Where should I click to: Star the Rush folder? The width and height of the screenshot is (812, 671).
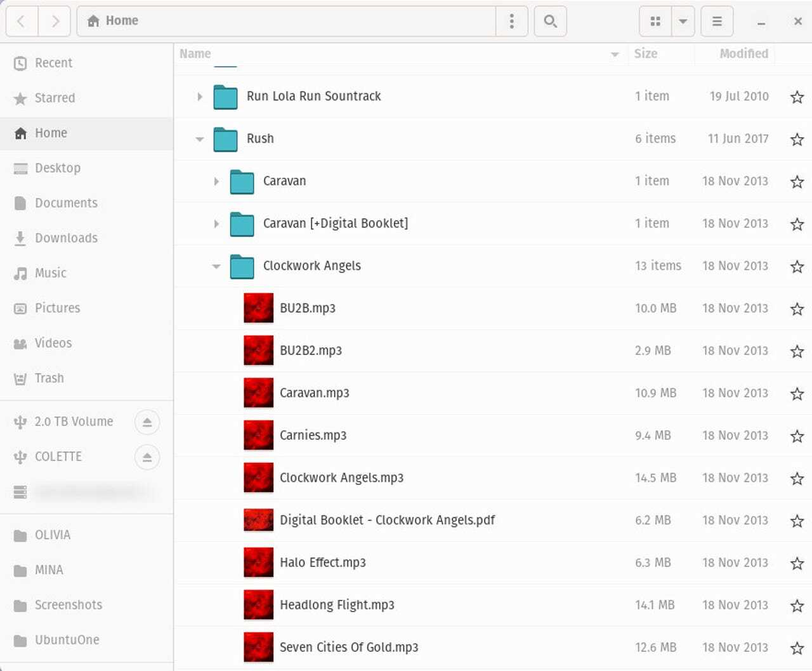797,140
